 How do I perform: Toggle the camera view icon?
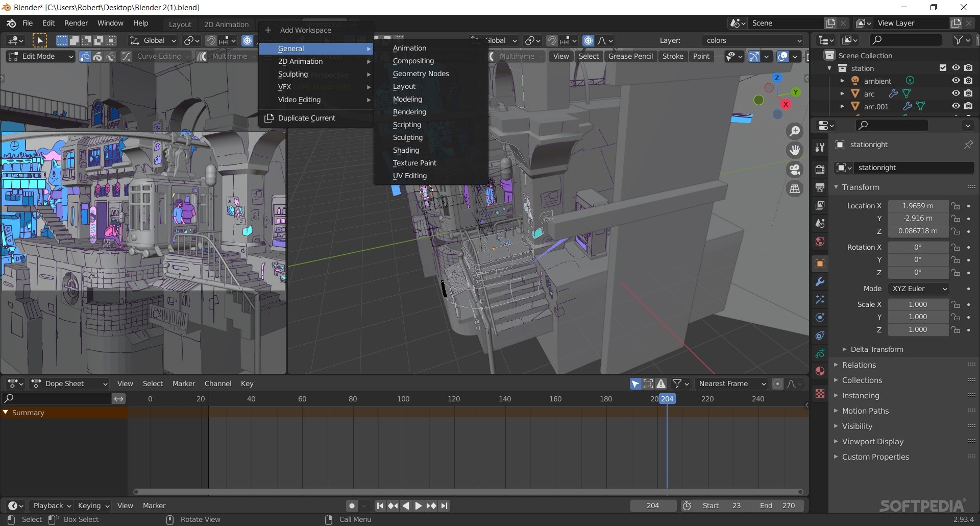pyautogui.click(x=795, y=170)
